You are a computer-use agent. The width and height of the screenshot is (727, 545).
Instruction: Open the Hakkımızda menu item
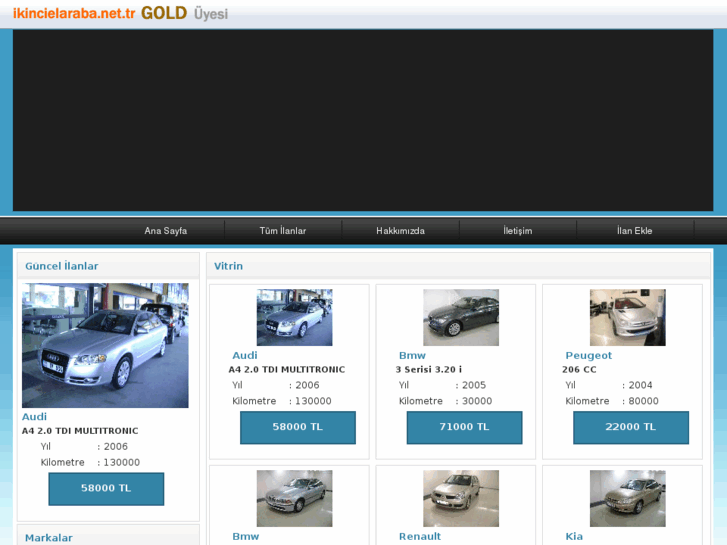pos(400,231)
